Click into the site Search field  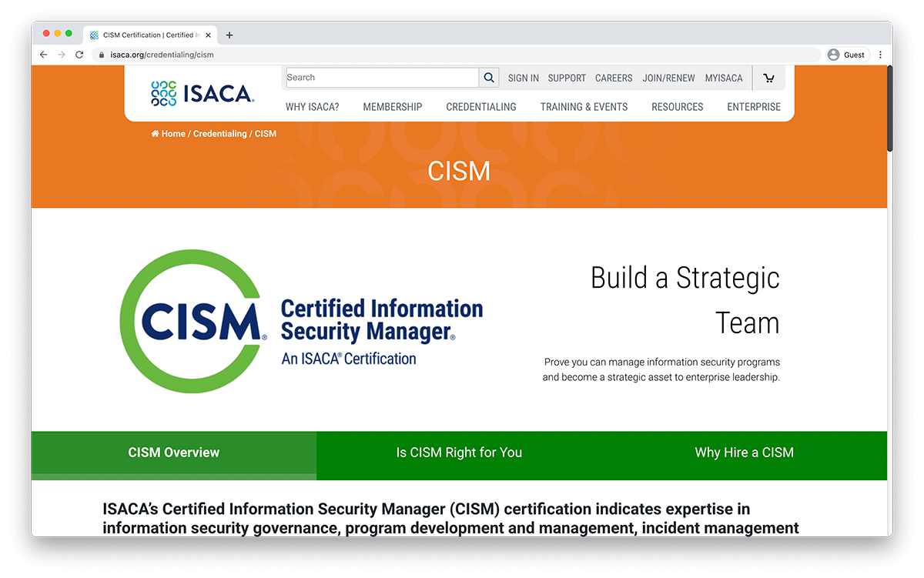(x=381, y=78)
